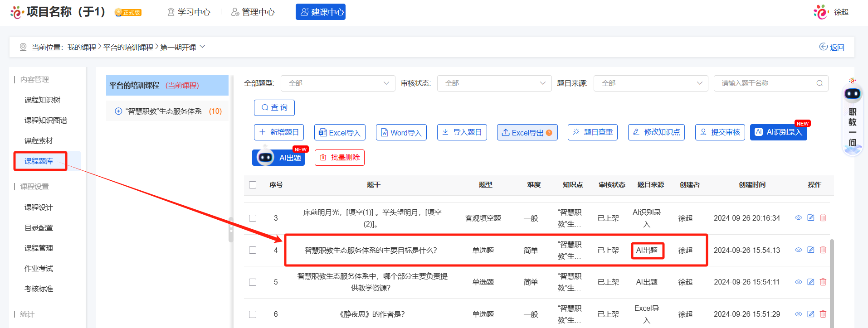Expand the "智慧职教"生态服务体系 tree node
The image size is (868, 328).
[118, 111]
